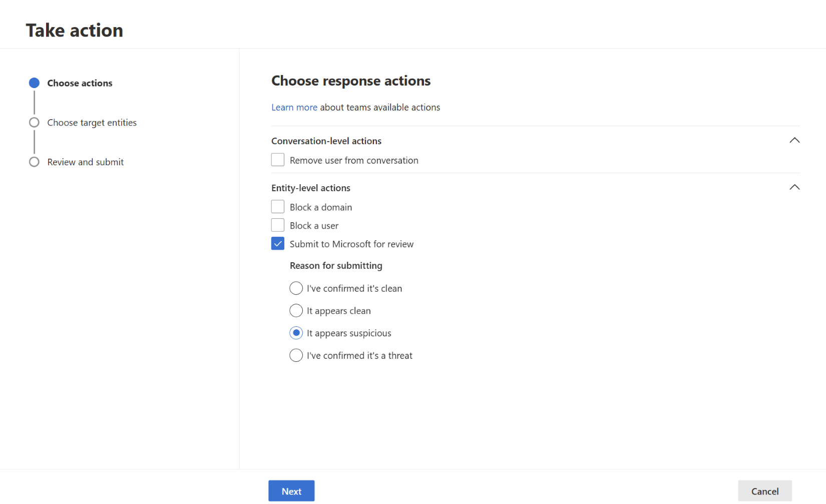Tick the Block a domain checkbox

[278, 207]
